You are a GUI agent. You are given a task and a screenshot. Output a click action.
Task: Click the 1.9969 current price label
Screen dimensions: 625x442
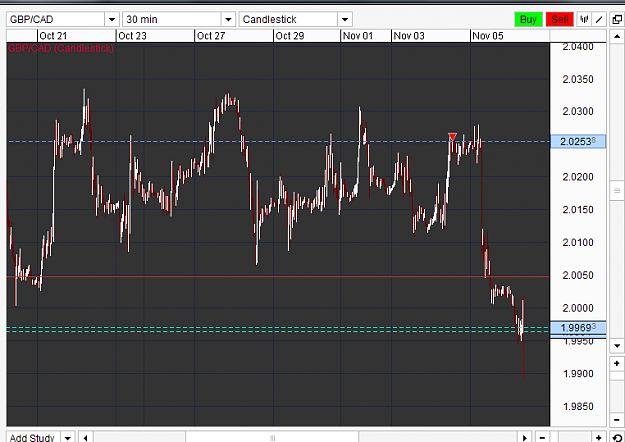tap(578, 328)
